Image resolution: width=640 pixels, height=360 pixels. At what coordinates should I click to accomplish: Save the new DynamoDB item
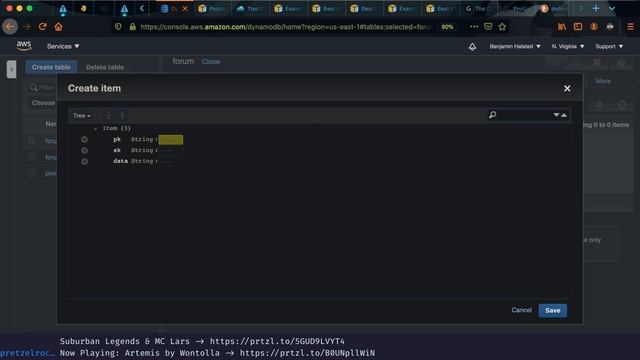pyautogui.click(x=553, y=311)
